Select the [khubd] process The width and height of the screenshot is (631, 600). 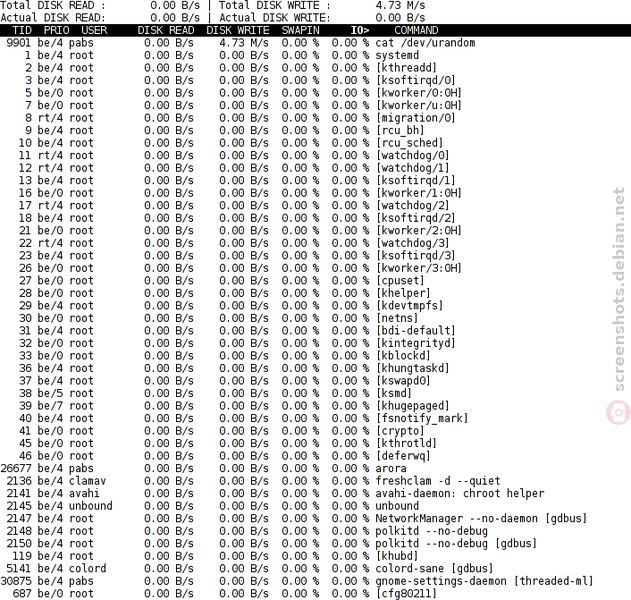coord(316,556)
